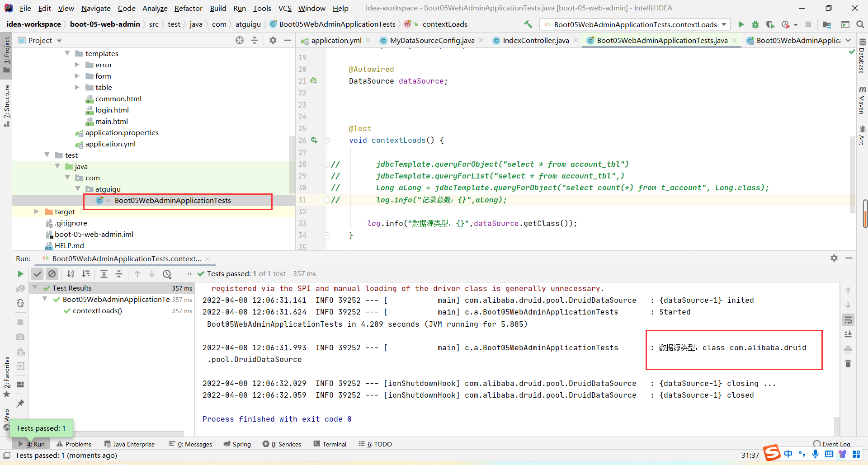Toggle Show Passed tests checkmark button
This screenshot has width=868, height=465.
(x=38, y=274)
